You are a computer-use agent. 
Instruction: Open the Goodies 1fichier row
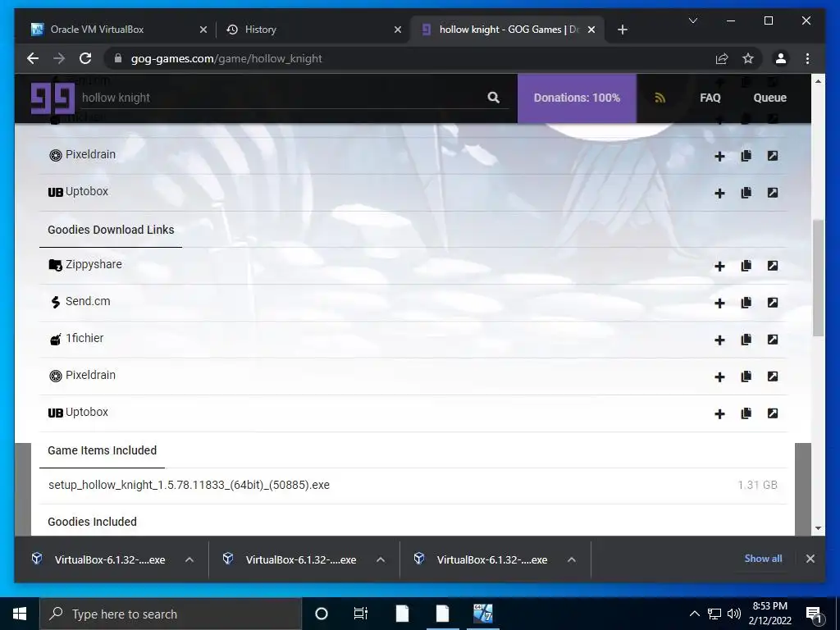click(x=413, y=340)
